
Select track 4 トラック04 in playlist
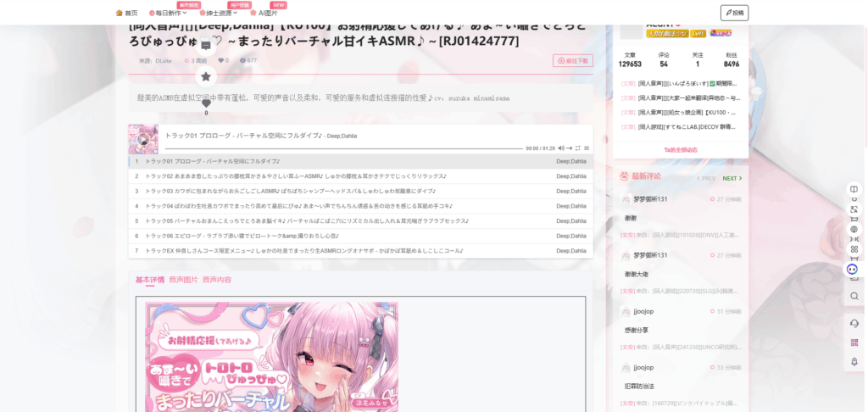click(x=360, y=206)
